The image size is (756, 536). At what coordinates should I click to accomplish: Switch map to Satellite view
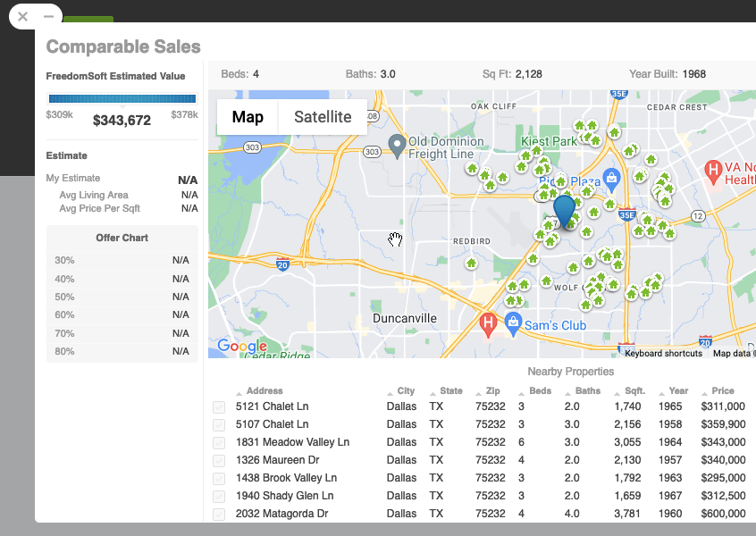tap(323, 117)
